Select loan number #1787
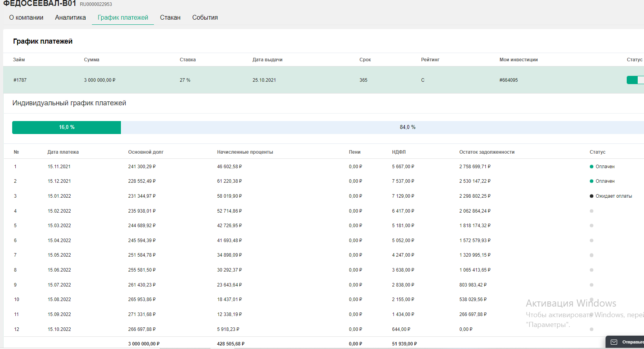 click(20, 80)
